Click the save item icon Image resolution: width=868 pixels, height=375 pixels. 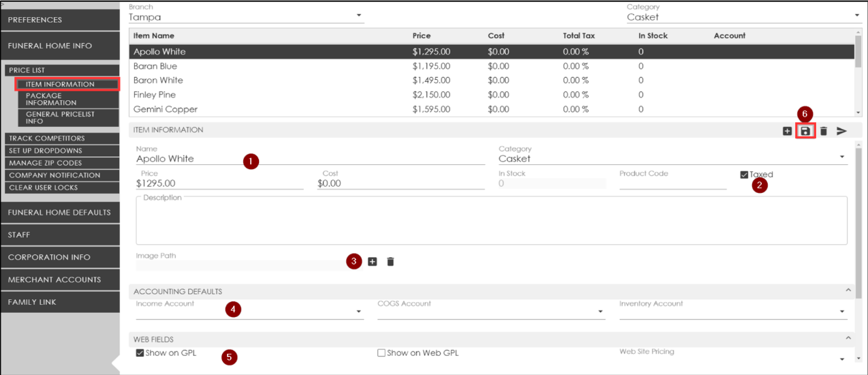point(805,131)
